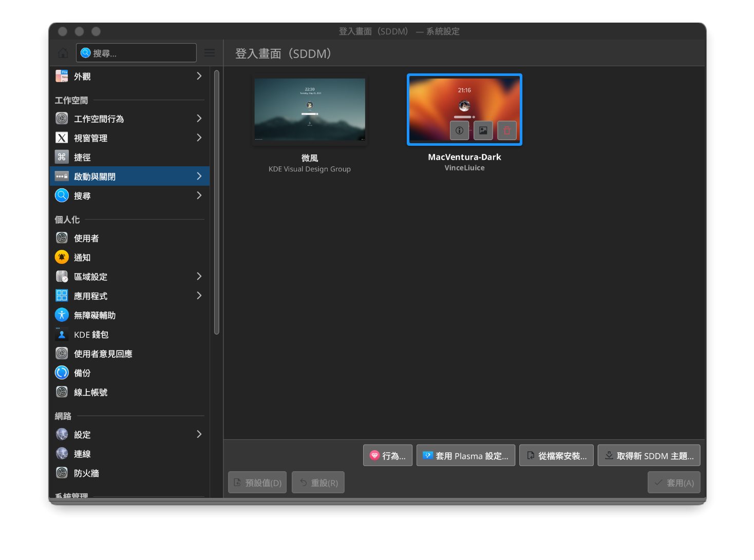Go to the settings home icon
The height and width of the screenshot is (560, 754).
tap(63, 53)
